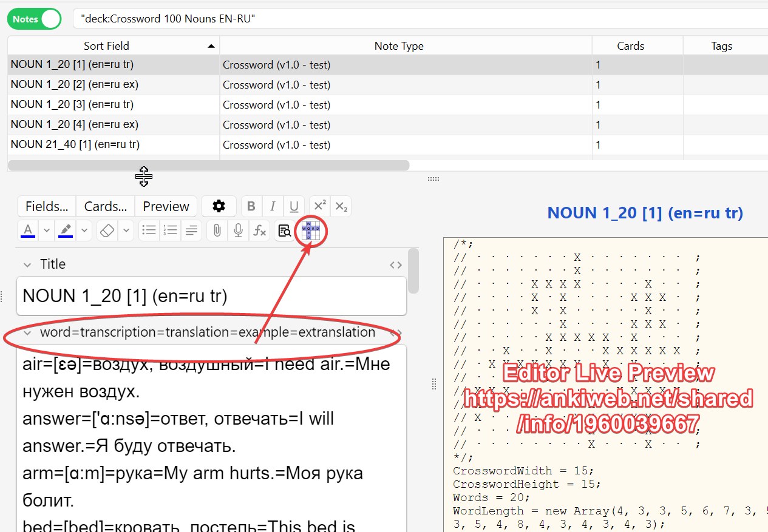This screenshot has height=532, width=768.
Task: Open the equations fx menu
Action: pyautogui.click(x=260, y=231)
